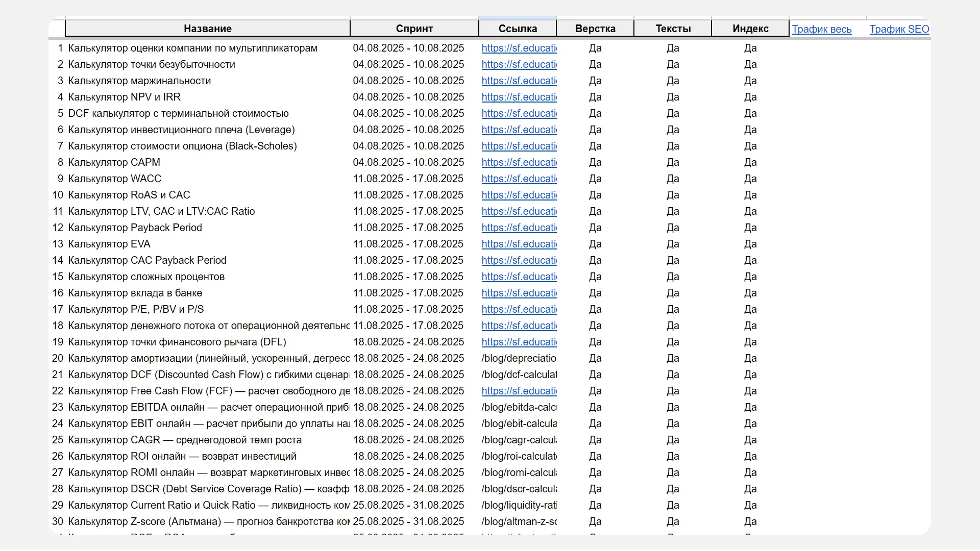Click the cell 'Калькулятор CAGR — среднегодовой темп роста'
Viewport: 980px width, 551px height.
(185, 440)
